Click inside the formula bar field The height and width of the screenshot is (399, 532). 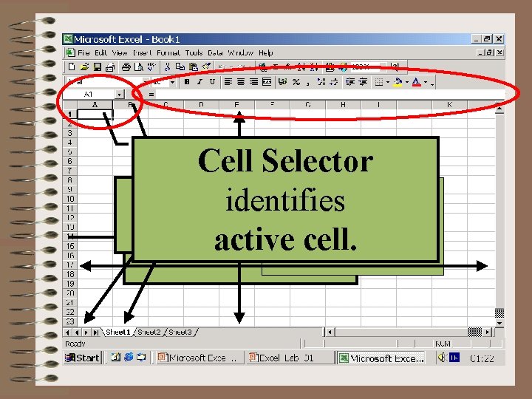click(x=329, y=95)
